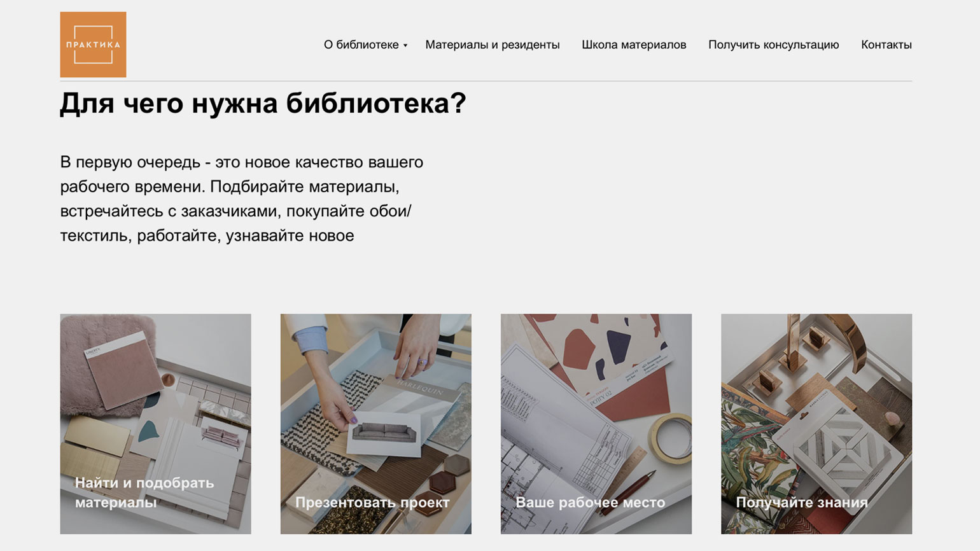This screenshot has width=980, height=551.
Task: Click the pink fabric swatch in materials card
Action: (125, 370)
